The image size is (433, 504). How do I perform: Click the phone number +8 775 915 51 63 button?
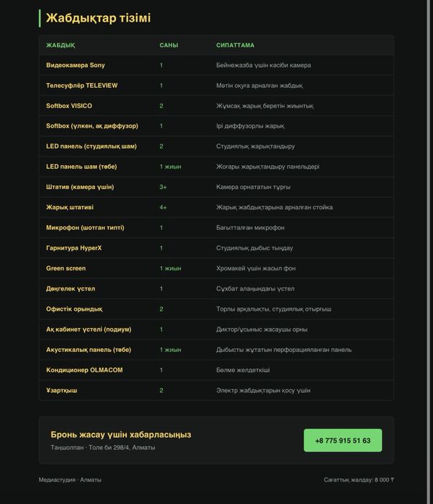tap(343, 441)
